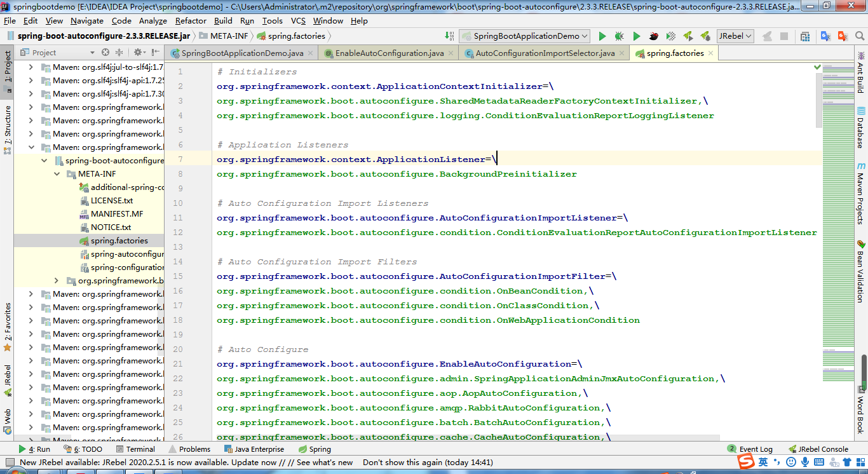
Task: Click the Search Everywhere magnifier
Action: click(x=858, y=36)
